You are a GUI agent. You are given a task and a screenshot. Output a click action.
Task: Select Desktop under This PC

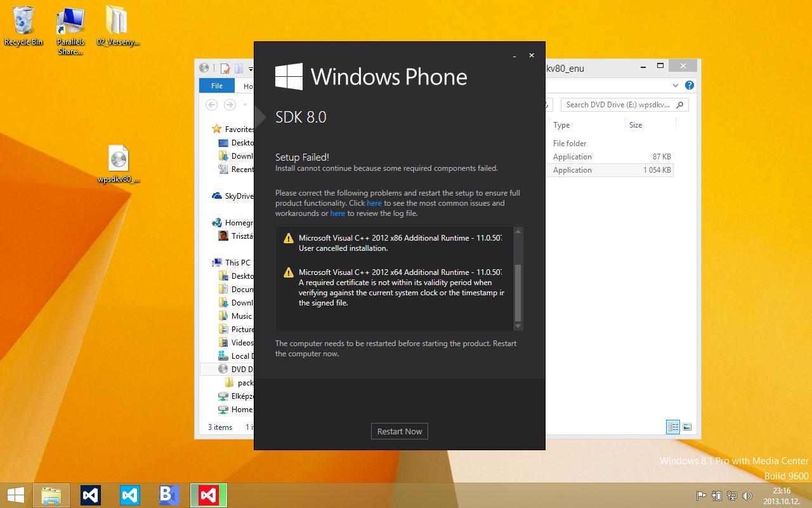tap(235, 276)
